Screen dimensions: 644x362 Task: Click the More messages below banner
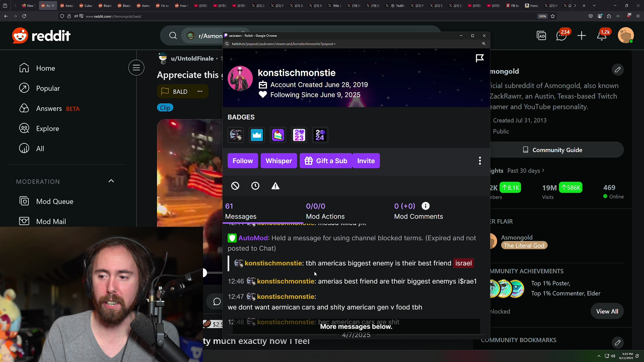tap(356, 326)
